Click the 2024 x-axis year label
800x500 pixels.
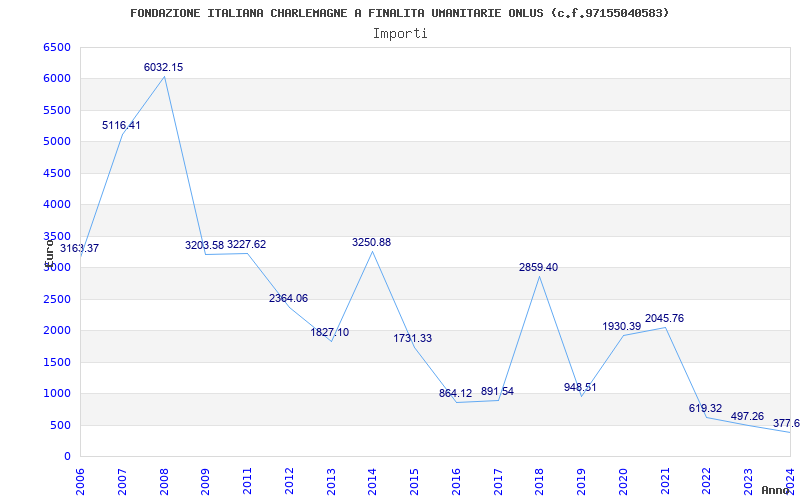pyautogui.click(x=789, y=476)
